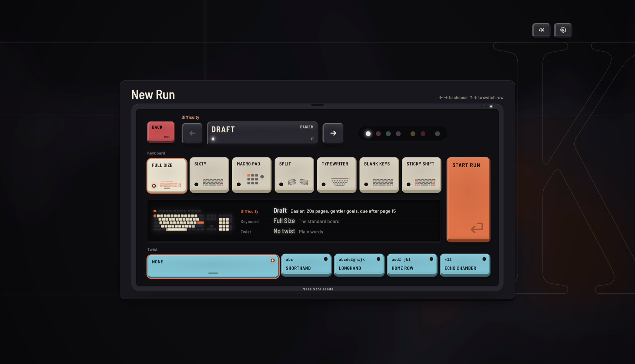Click the arrow-keys navigation hint text
635x364 pixels.
coord(471,97)
